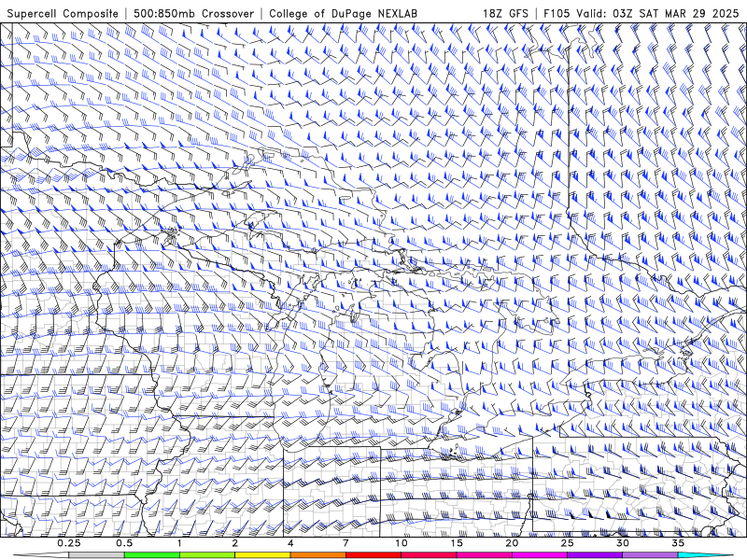747x560 pixels.
Task: Click the '2' color scale label
Action: point(235,543)
